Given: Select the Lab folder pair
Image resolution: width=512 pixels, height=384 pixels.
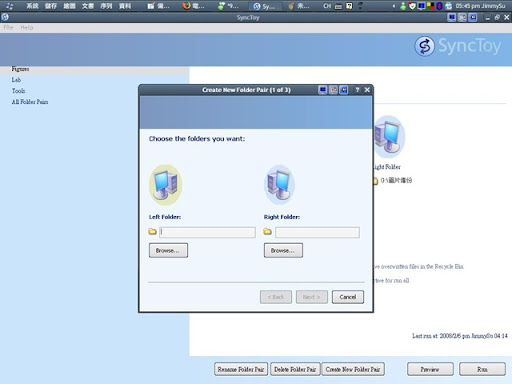Looking at the screenshot, I should [16, 80].
